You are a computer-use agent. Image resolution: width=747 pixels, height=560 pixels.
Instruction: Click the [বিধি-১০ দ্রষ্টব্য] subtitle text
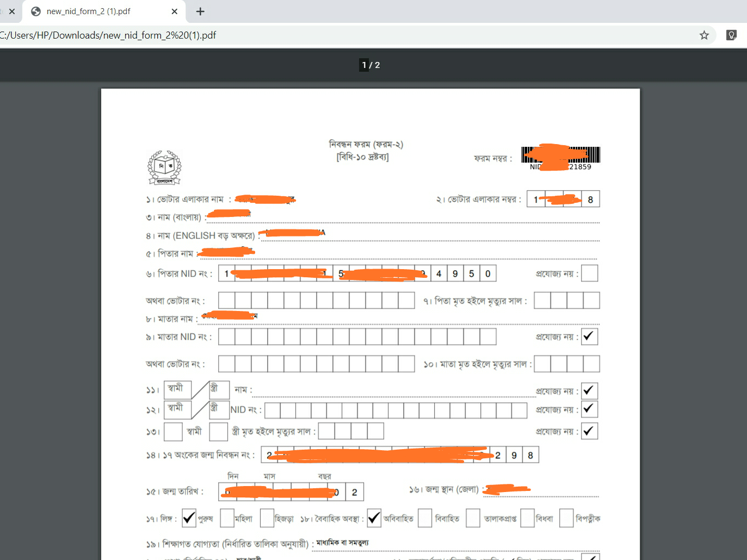363,157
